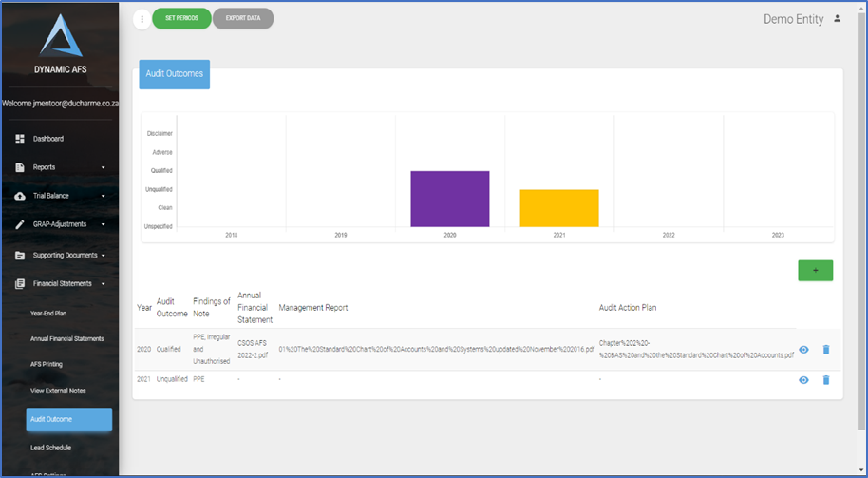Click the Set Periods button
The width and height of the screenshot is (868, 478).
pos(181,18)
